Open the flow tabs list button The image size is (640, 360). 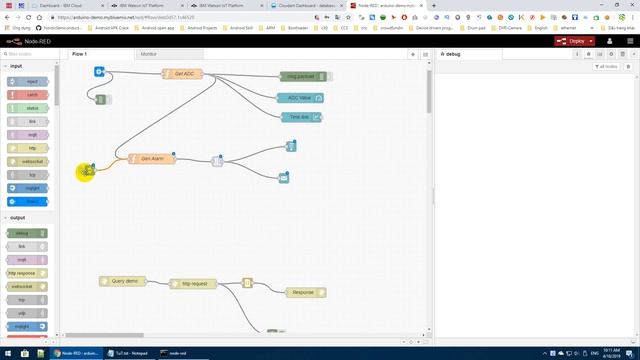[x=425, y=54]
